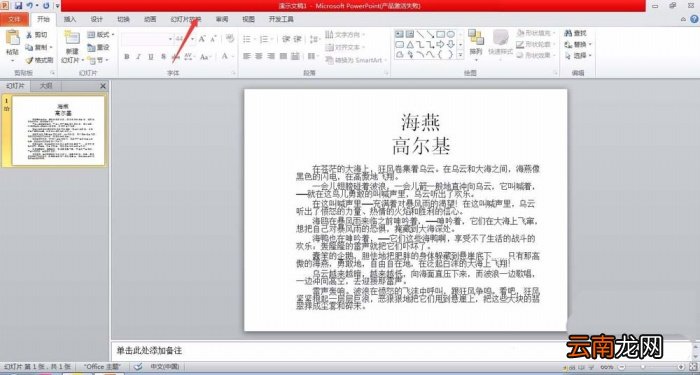
Task: Click the numbered list icon
Action: coord(263,39)
